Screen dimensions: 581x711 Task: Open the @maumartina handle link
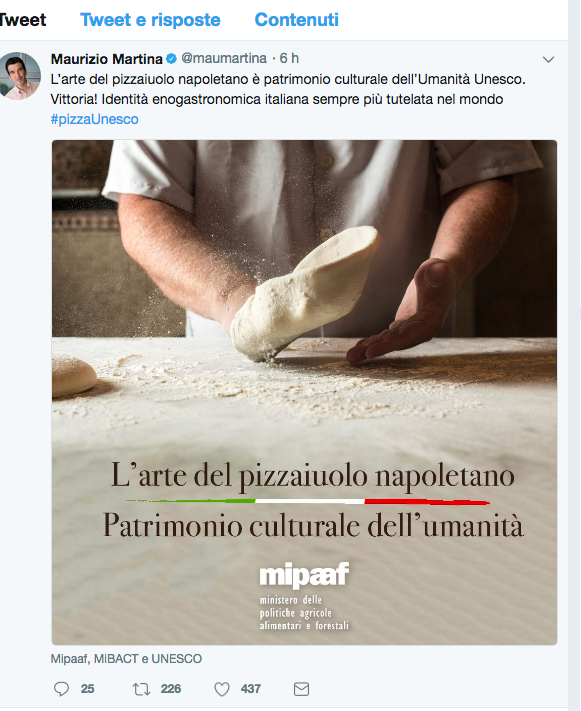(224, 58)
